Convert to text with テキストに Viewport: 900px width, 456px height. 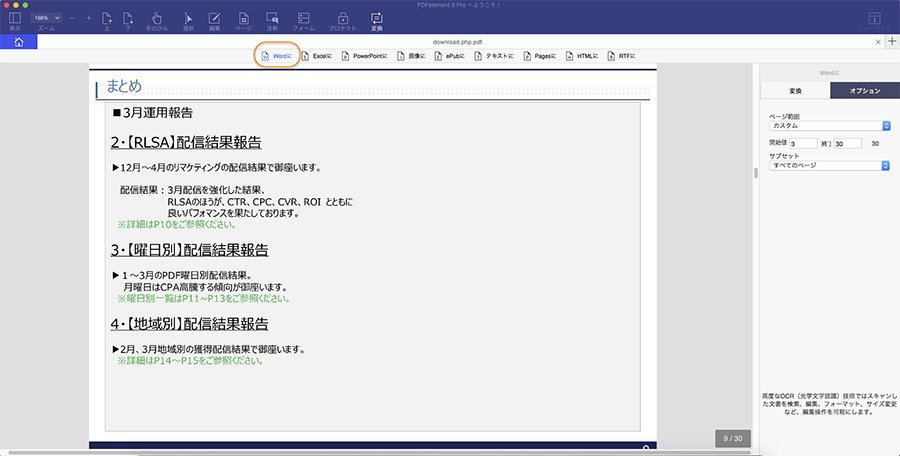click(494, 56)
